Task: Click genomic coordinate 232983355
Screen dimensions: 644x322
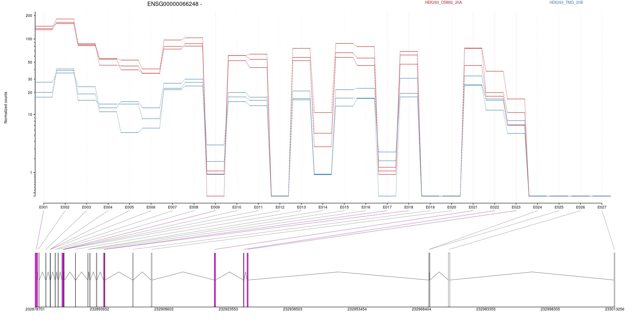Action: point(486,309)
